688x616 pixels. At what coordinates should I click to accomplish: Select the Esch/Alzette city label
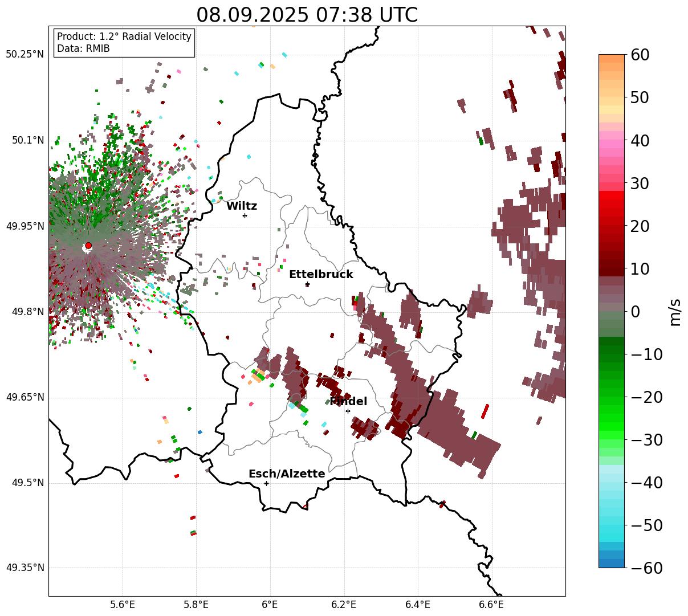[x=287, y=474]
